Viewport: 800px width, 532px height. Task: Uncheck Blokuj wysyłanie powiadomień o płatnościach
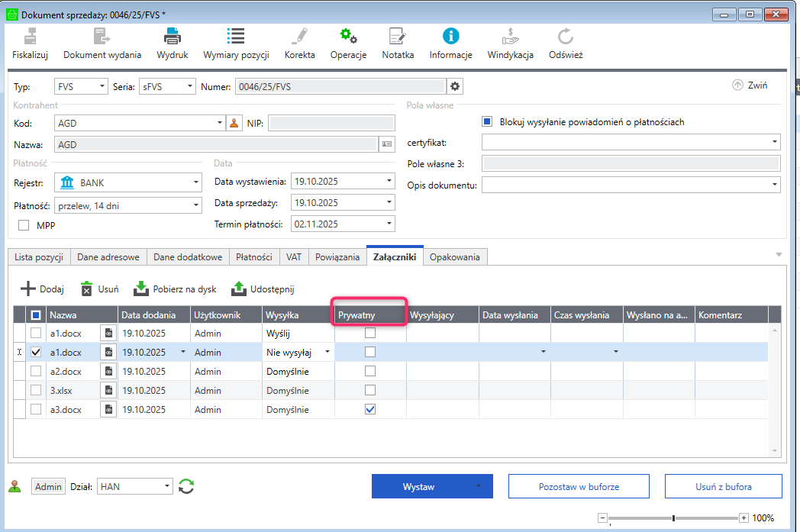tap(487, 121)
